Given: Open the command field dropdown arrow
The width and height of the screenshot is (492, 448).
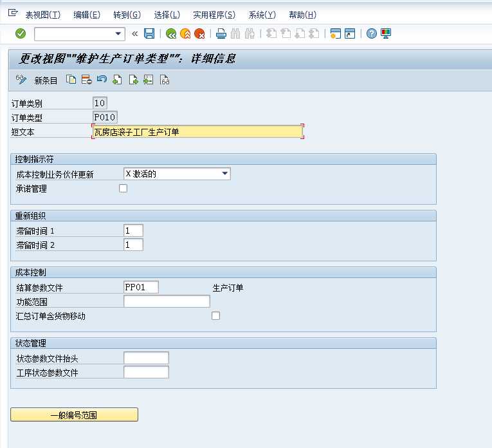Looking at the screenshot, I should pos(118,33).
